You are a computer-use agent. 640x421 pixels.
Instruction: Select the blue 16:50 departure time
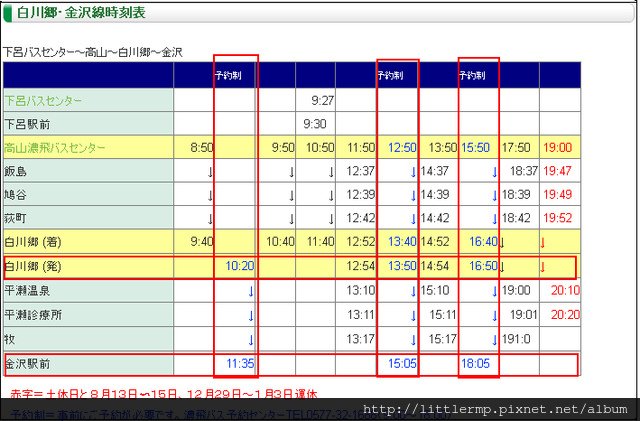point(483,266)
